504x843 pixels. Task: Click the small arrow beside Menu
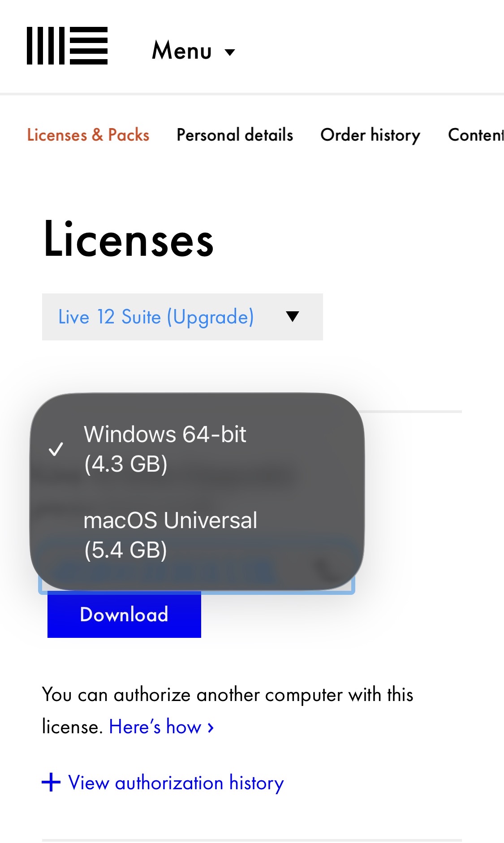point(230,52)
